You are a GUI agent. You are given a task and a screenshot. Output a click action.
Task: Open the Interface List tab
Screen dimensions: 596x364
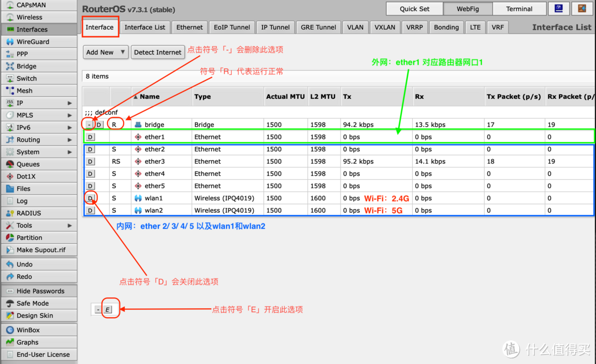(145, 27)
